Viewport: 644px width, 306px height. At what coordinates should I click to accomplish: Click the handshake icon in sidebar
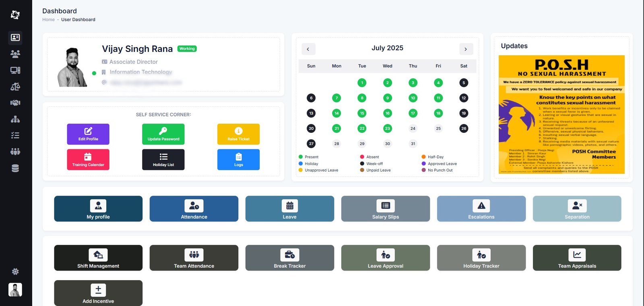coord(15,103)
